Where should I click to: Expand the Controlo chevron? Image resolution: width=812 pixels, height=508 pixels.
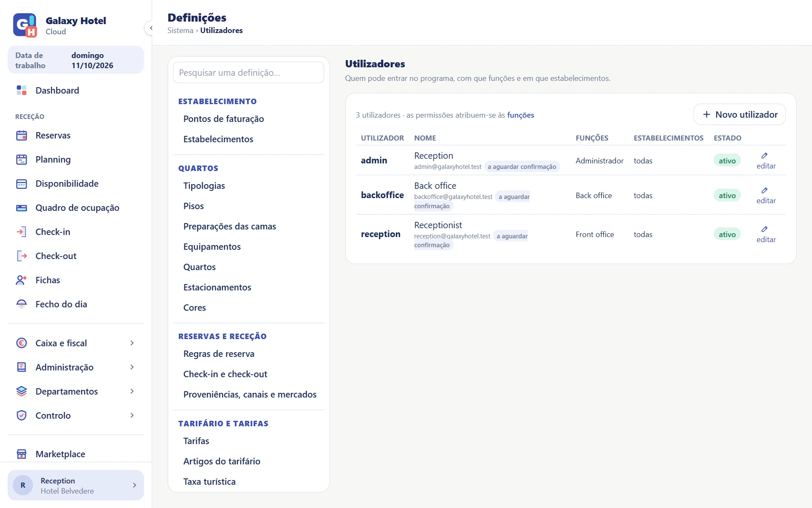point(132,416)
